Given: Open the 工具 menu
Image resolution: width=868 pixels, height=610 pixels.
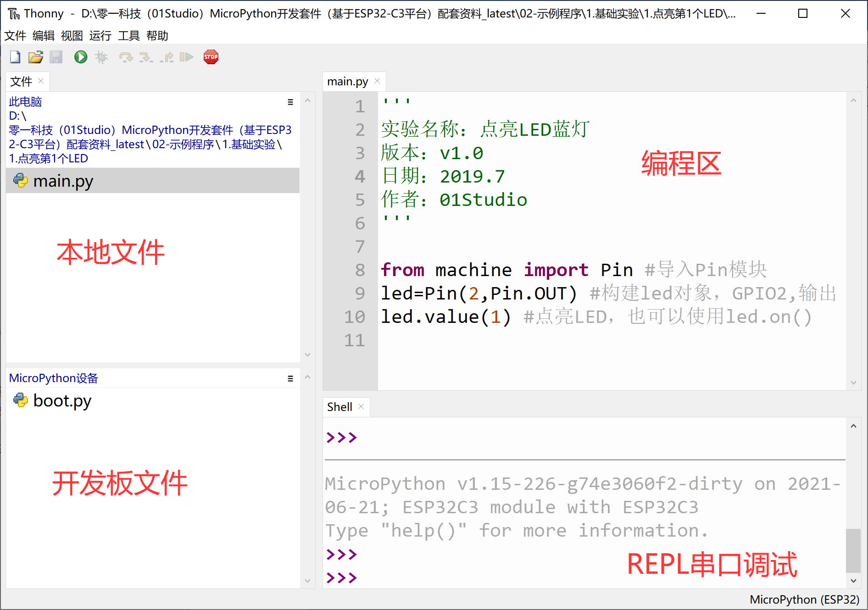Looking at the screenshot, I should pyautogui.click(x=129, y=35).
